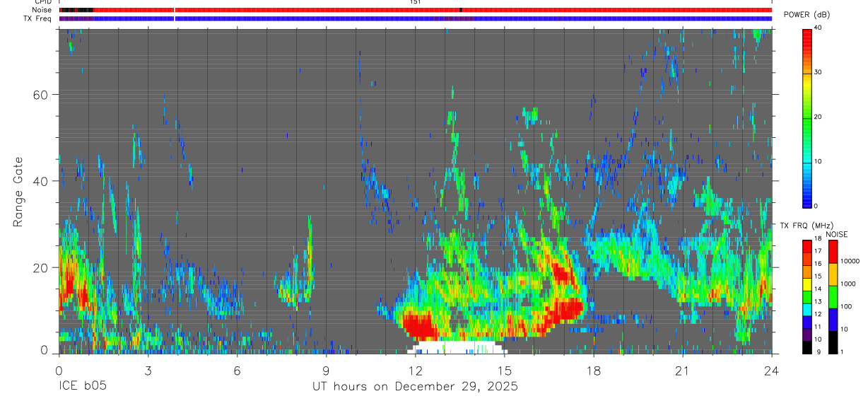Click the "Range Gate" y-axis title

click(x=18, y=192)
